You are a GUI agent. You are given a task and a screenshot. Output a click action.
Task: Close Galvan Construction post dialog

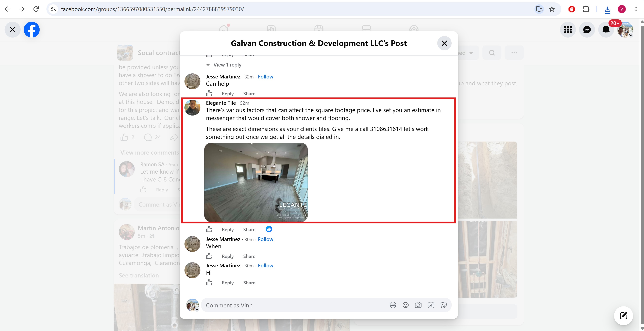click(444, 43)
